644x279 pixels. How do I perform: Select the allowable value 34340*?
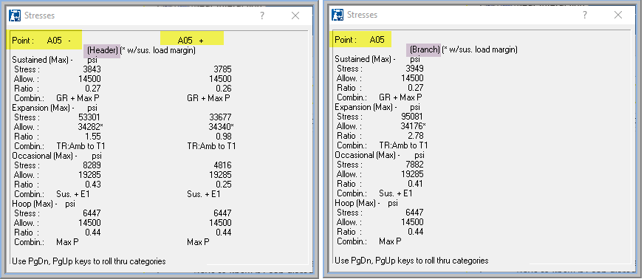pos(221,127)
